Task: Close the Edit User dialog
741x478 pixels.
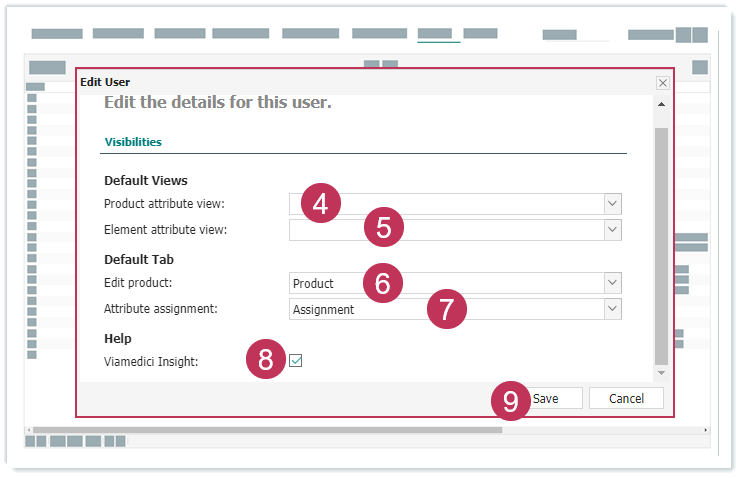Action: pyautogui.click(x=662, y=83)
